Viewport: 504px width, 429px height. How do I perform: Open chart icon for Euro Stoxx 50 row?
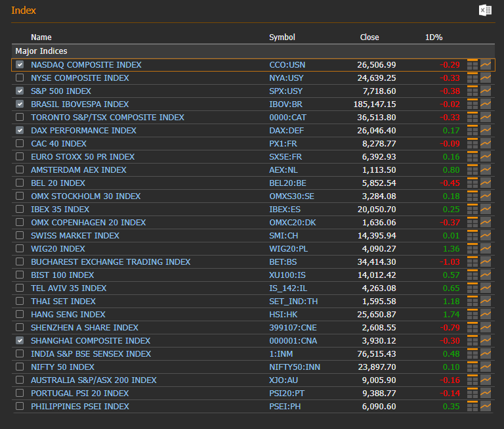point(486,157)
